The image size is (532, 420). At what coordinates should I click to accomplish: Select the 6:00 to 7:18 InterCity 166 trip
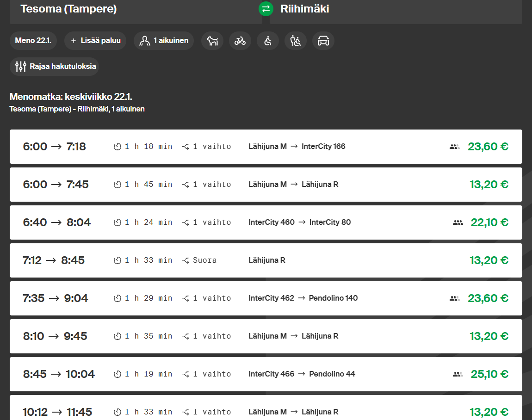266,147
